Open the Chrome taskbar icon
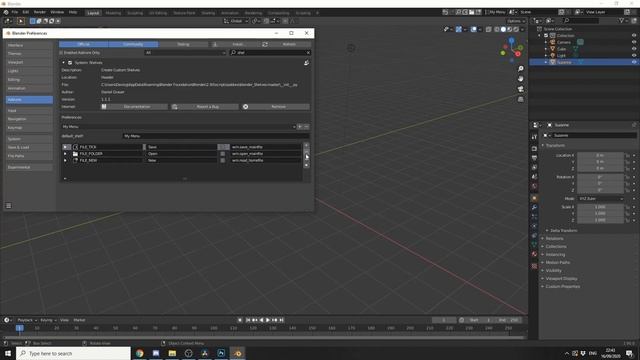 tap(140, 353)
